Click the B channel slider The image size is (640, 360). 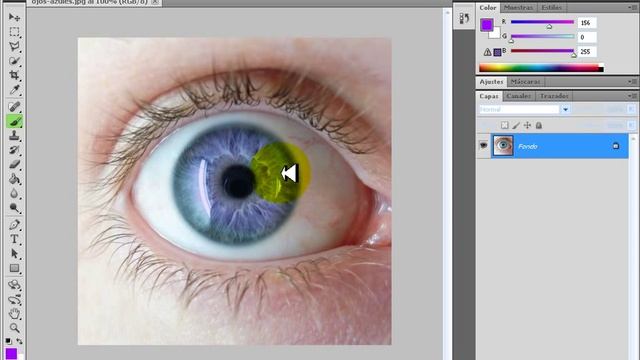pyautogui.click(x=542, y=51)
